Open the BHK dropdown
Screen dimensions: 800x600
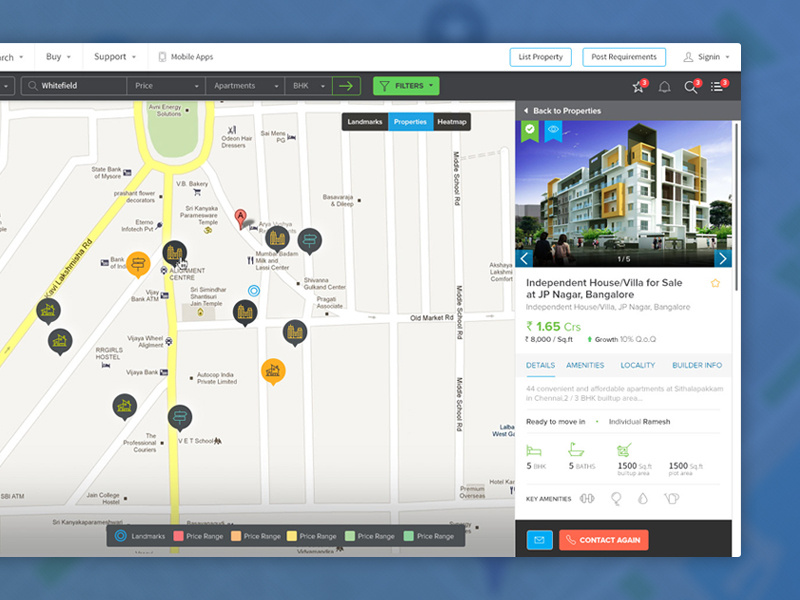pyautogui.click(x=309, y=86)
